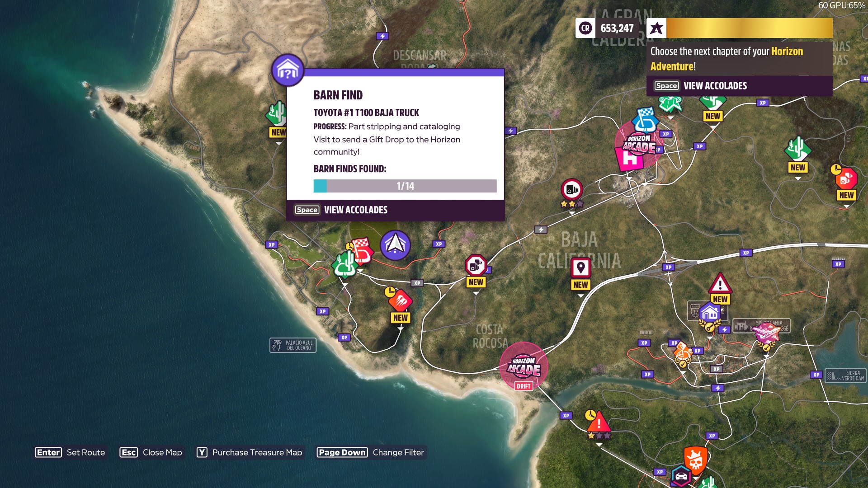This screenshot has width=868, height=488.
Task: Select the location pin NEW marker
Action: 580,268
